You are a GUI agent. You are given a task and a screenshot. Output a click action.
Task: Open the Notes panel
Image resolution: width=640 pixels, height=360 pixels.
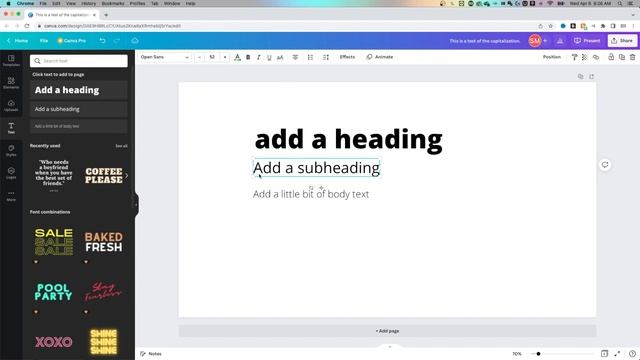(151, 354)
